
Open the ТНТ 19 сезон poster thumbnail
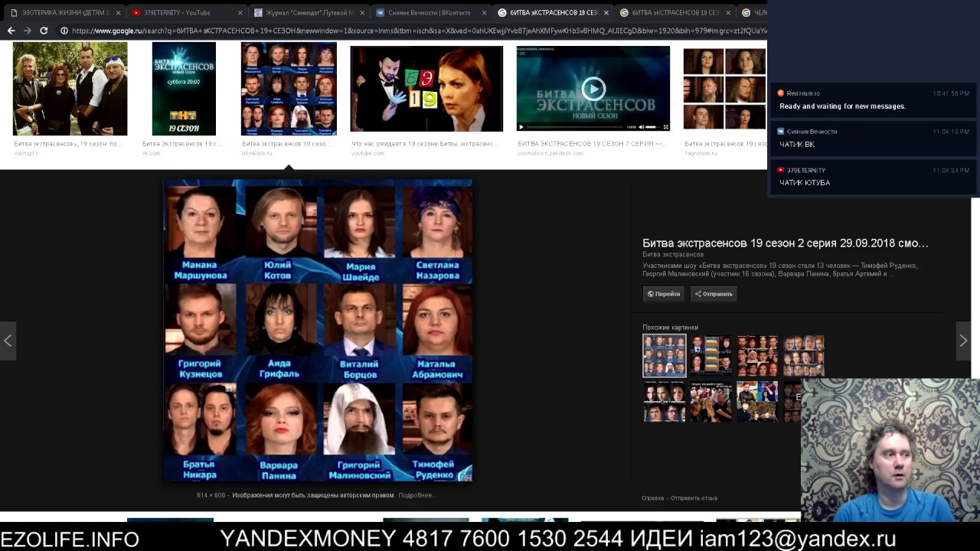pos(184,89)
